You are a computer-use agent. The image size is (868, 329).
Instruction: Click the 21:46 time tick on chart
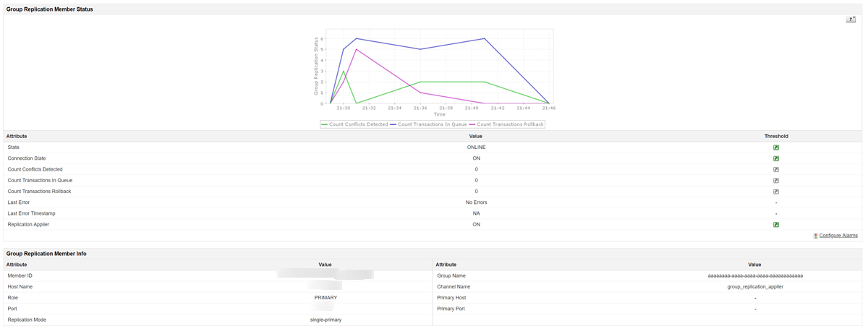click(x=549, y=108)
